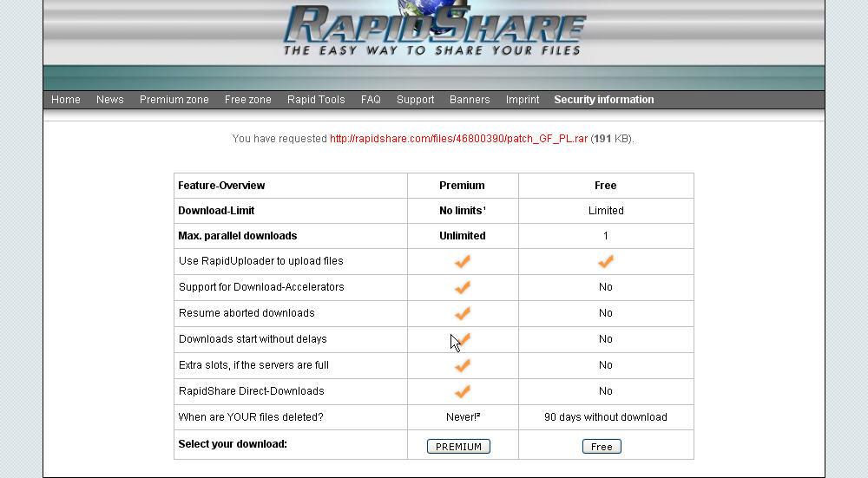Open Security information page
868x478 pixels.
tap(604, 100)
